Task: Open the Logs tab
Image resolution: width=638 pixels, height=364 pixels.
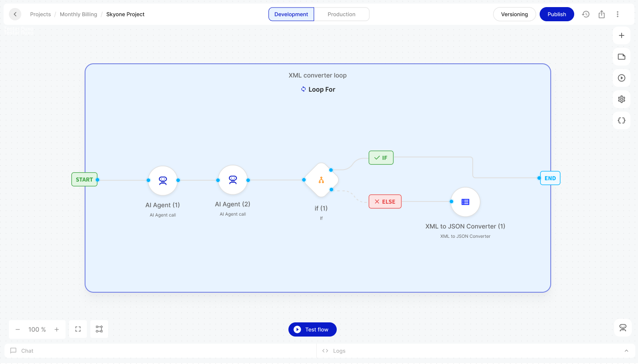Action: point(339,351)
